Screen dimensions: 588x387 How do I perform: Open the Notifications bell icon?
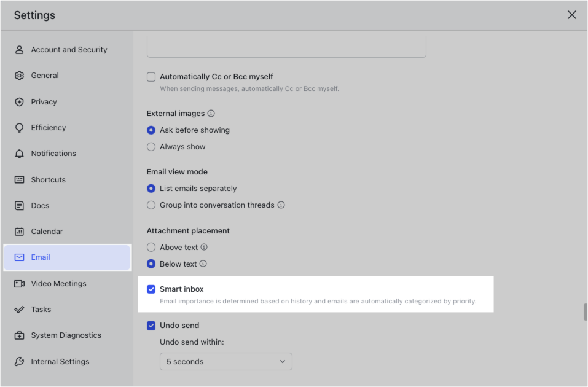(20, 153)
